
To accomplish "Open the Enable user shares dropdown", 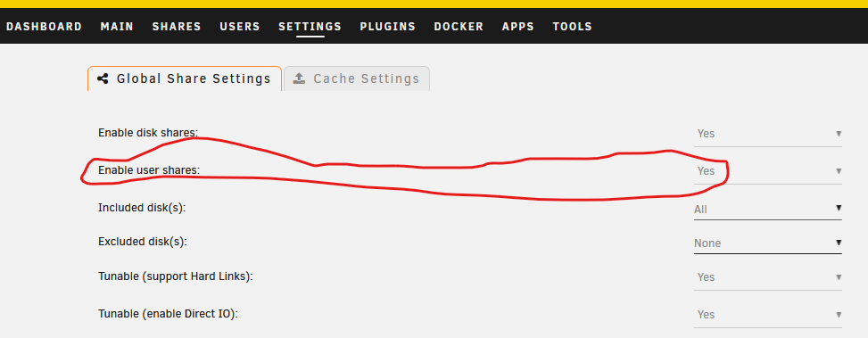I will click(768, 171).
